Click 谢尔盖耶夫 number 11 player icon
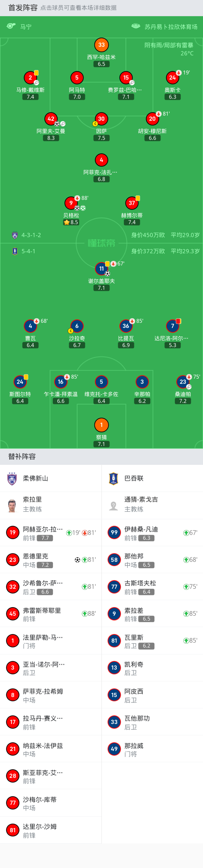203x868 pixels. (101, 268)
